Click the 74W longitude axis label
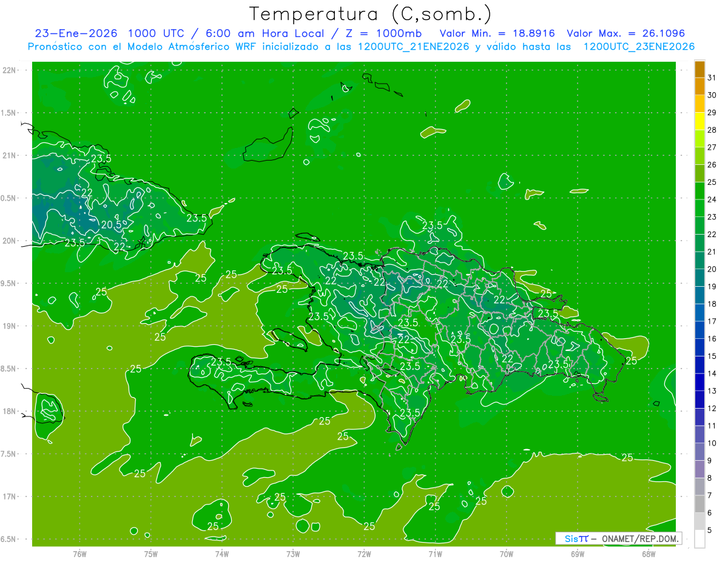This screenshot has width=728, height=562. point(222,554)
